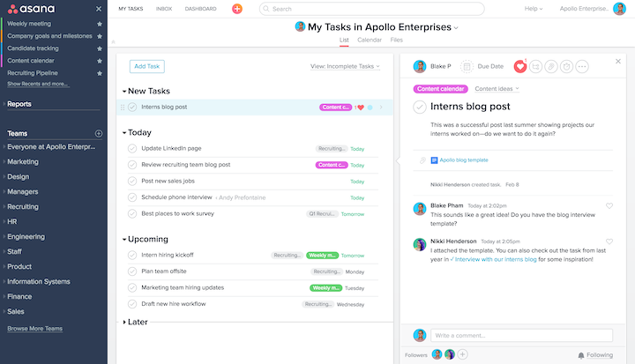Click the subtask icon in task toolbar
This screenshot has width=635, height=364.
pos(535,66)
